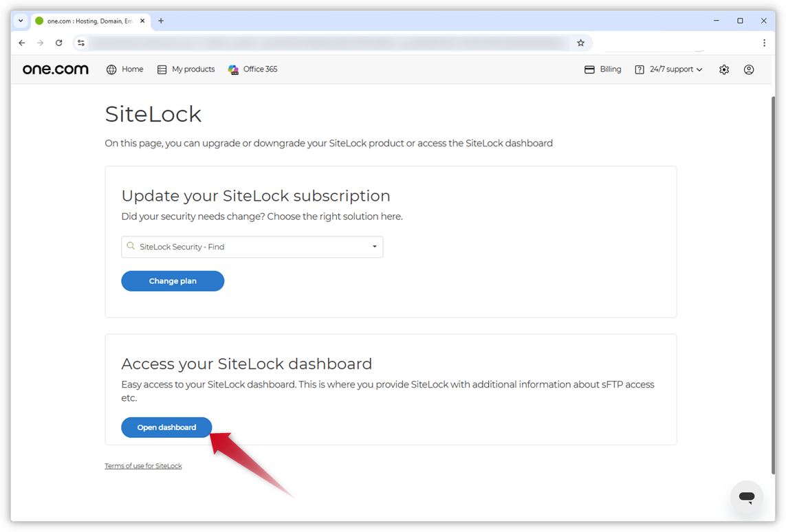Open the Terms of use for SiteLock link

point(143,465)
